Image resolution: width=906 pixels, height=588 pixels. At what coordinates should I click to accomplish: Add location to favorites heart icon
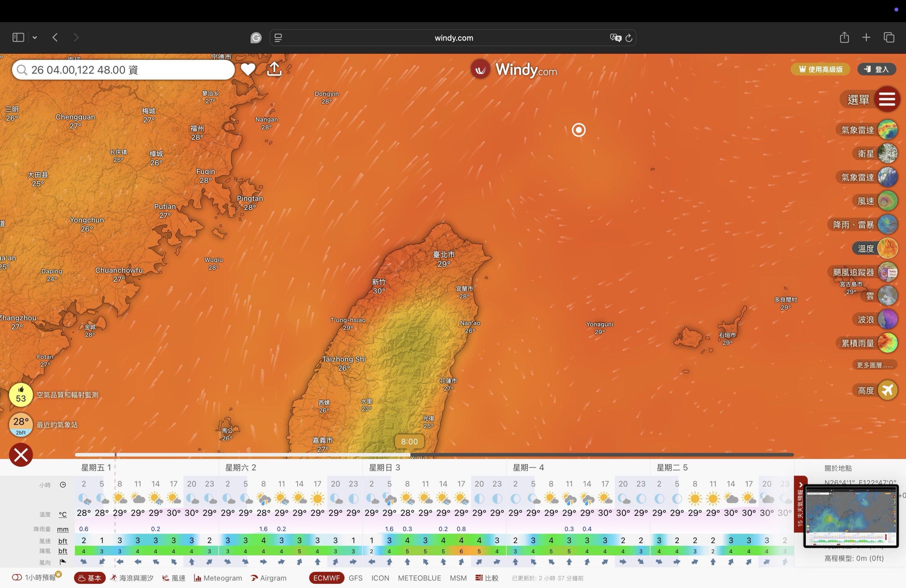248,69
